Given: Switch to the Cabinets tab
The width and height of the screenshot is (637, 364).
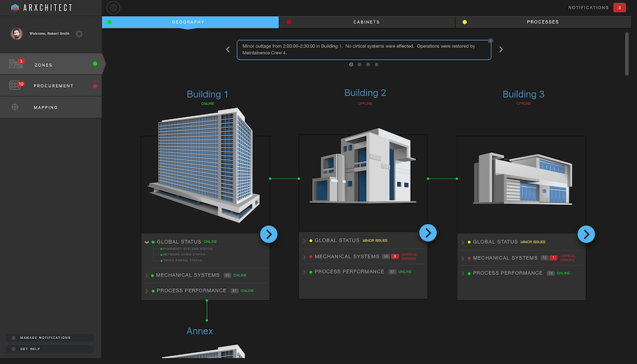Looking at the screenshot, I should pos(366,22).
